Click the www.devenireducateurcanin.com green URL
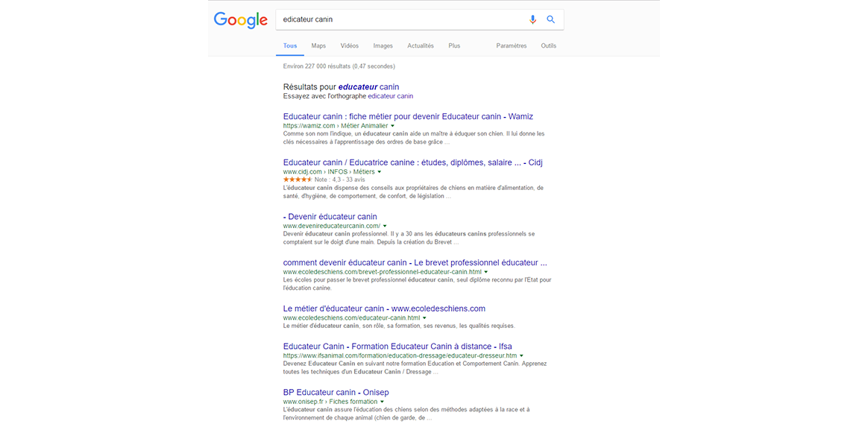 (x=332, y=227)
